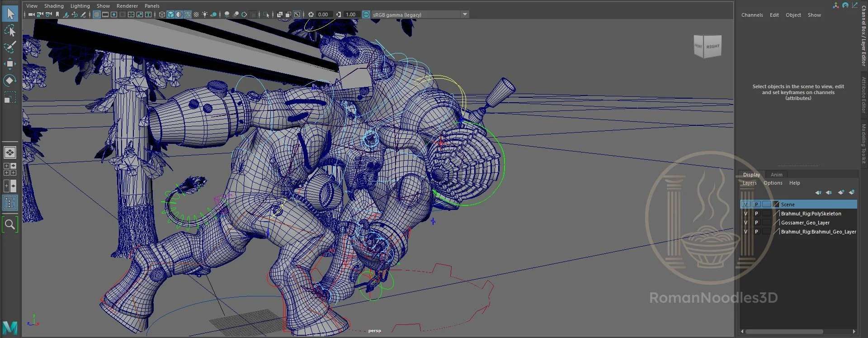This screenshot has height=338, width=868.
Task: Toggle the viewport grid display icon
Action: coord(96,14)
